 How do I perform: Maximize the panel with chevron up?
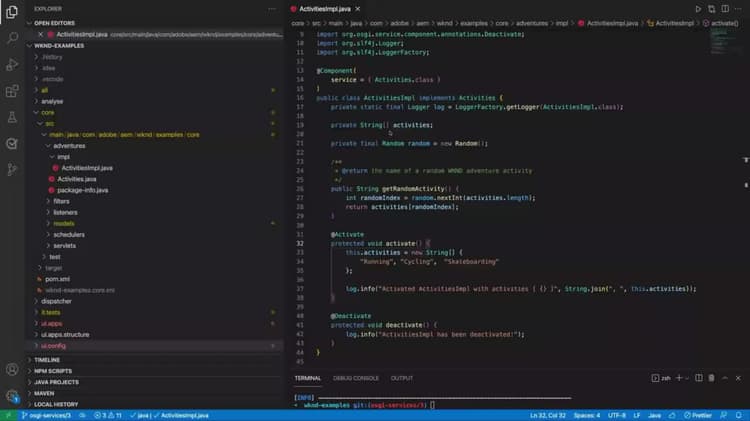click(725, 378)
